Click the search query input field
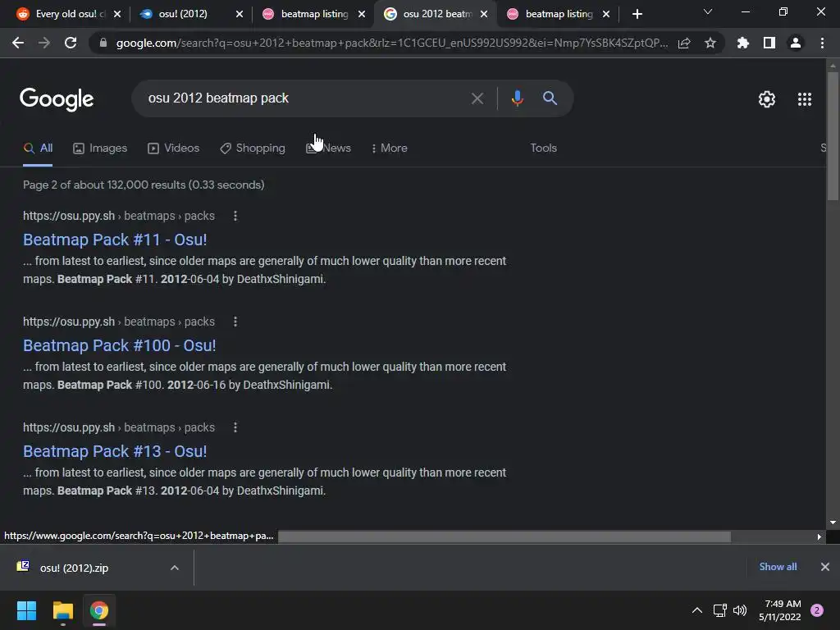840x630 pixels. pyautogui.click(x=303, y=98)
